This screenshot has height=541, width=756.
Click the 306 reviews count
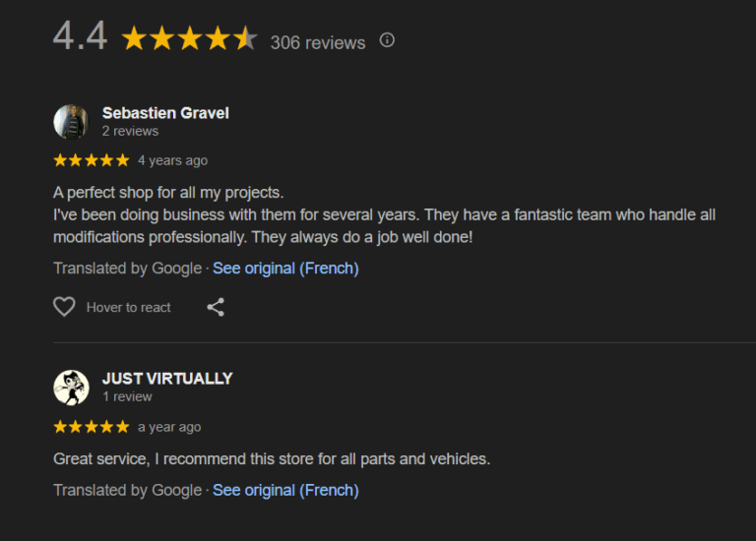point(318,42)
